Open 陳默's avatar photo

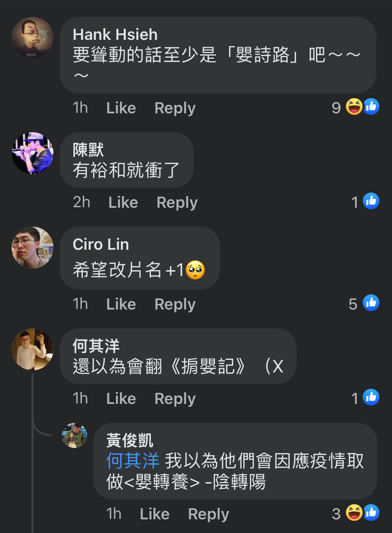pyautogui.click(x=32, y=153)
